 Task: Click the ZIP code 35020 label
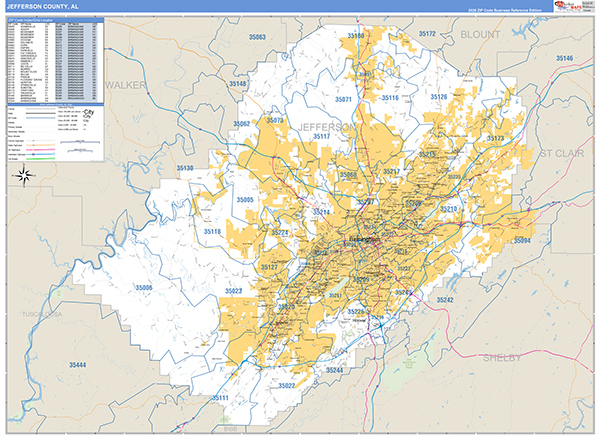286,307
